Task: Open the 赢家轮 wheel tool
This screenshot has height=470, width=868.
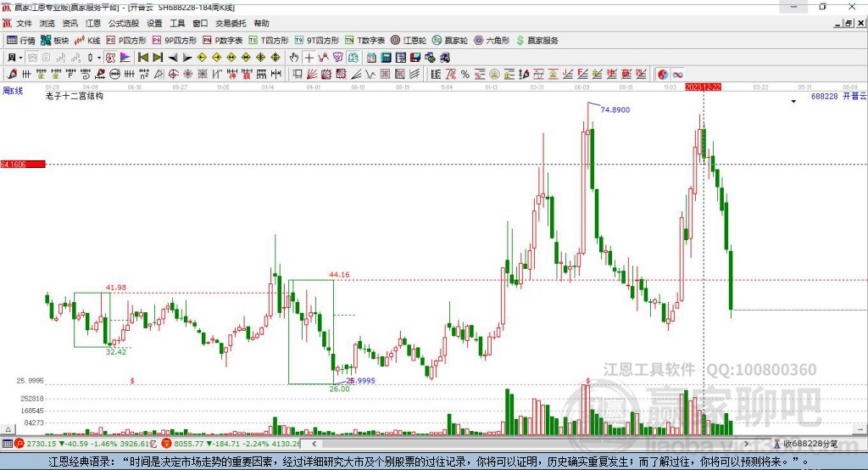Action: (450, 41)
